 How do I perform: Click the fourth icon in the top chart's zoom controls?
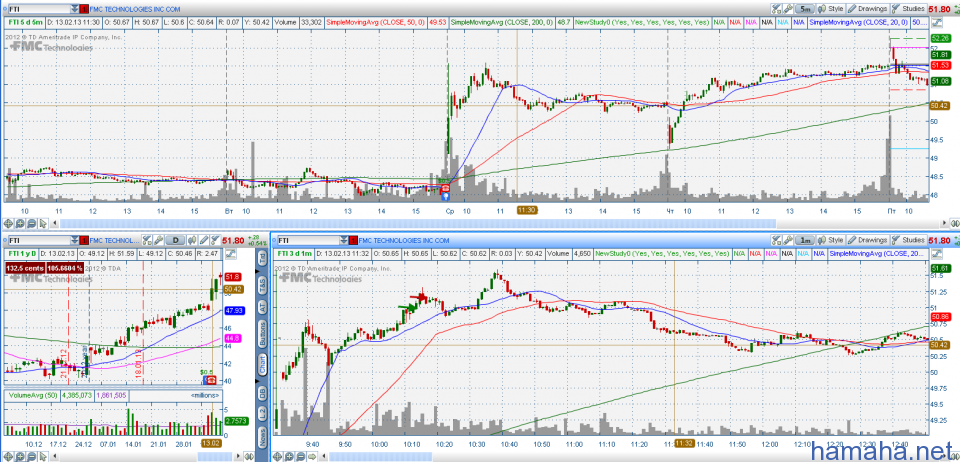(x=43, y=223)
